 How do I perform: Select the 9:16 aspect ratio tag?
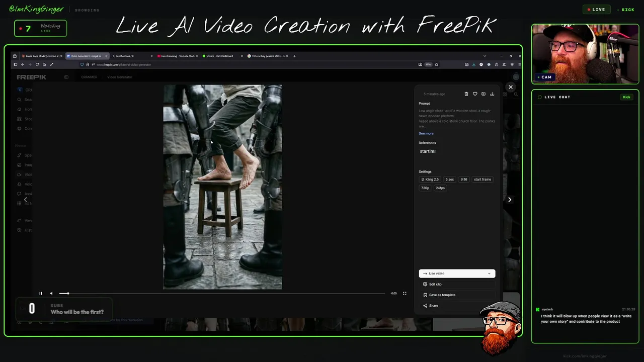(464, 179)
